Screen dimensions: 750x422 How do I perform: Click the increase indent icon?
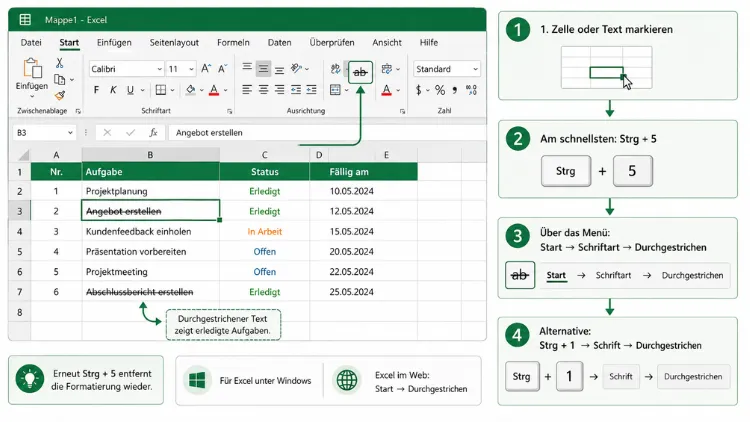(311, 89)
